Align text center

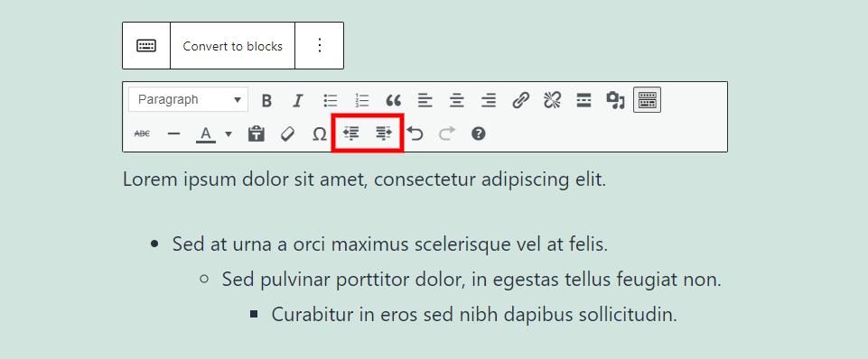tap(457, 101)
